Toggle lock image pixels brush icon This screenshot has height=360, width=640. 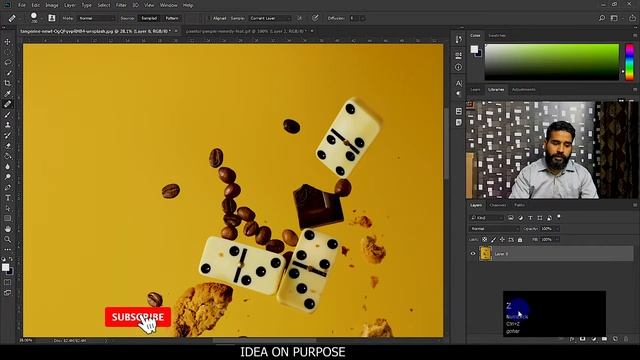493,240
